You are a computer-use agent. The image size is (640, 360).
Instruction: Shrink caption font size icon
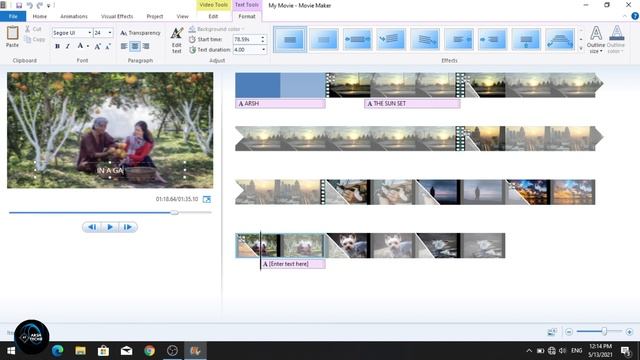pos(108,47)
